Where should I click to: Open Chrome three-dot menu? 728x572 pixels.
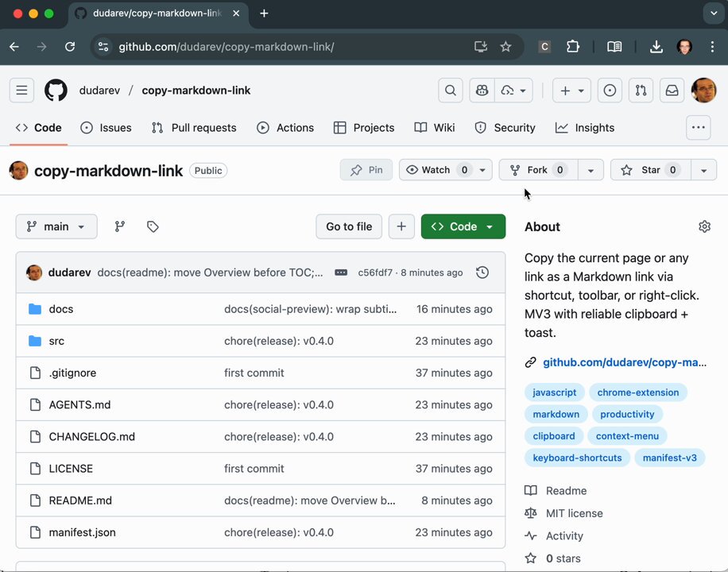(712, 47)
